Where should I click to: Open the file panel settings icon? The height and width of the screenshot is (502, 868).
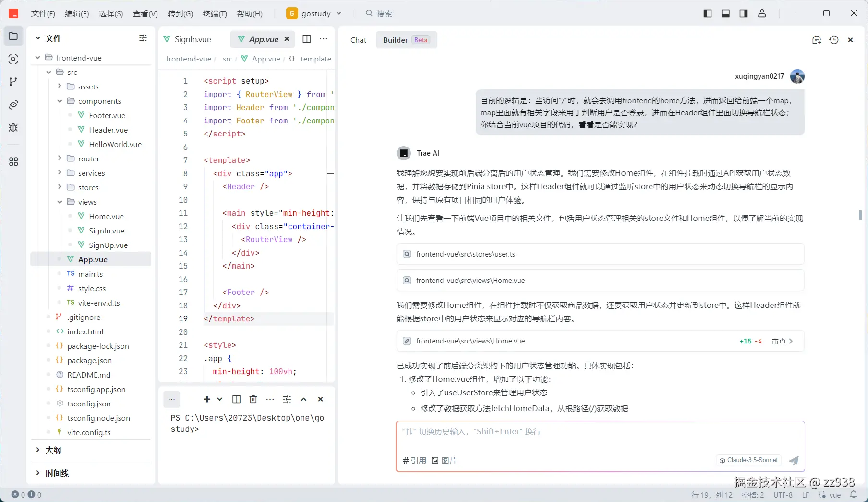[x=143, y=38]
